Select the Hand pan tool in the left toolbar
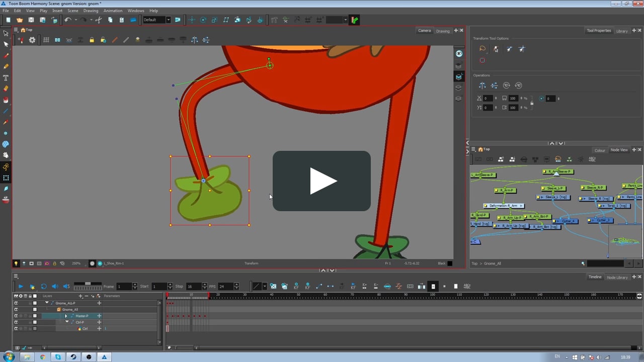 (x=6, y=155)
